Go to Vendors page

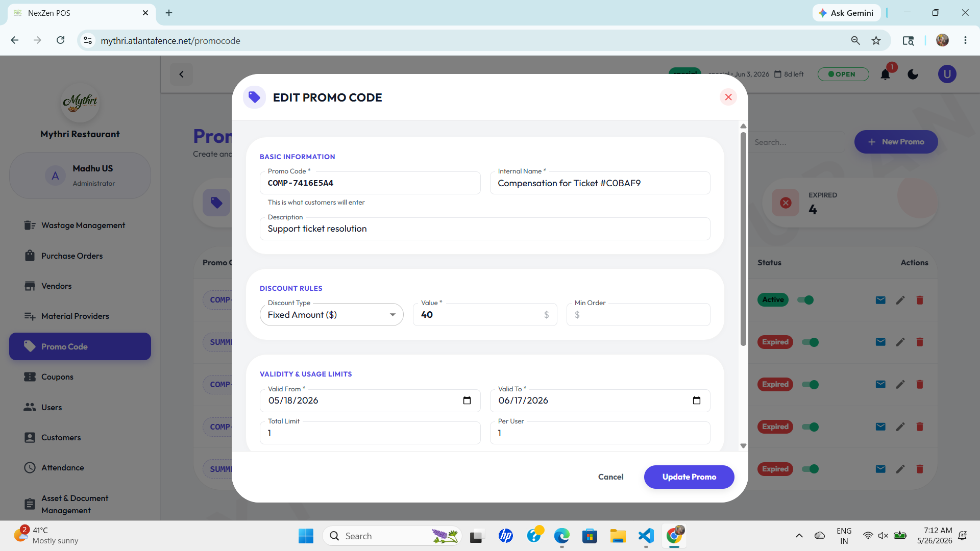click(80, 286)
